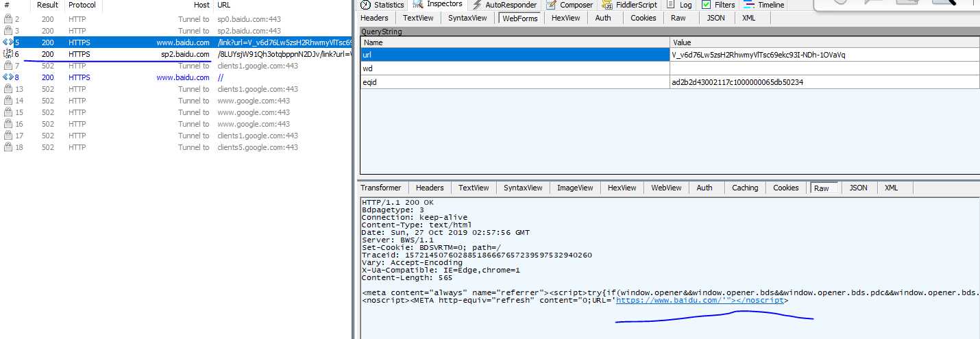The image size is (980, 339).
Task: Open the response ImageView tab
Action: pos(575,188)
